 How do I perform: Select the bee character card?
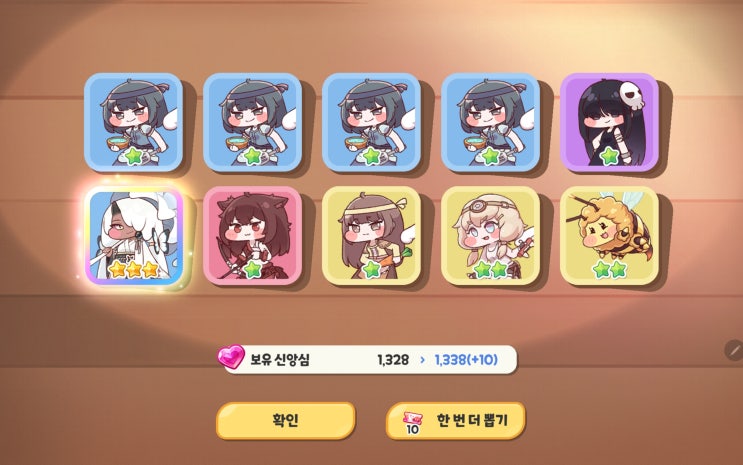(x=610, y=236)
